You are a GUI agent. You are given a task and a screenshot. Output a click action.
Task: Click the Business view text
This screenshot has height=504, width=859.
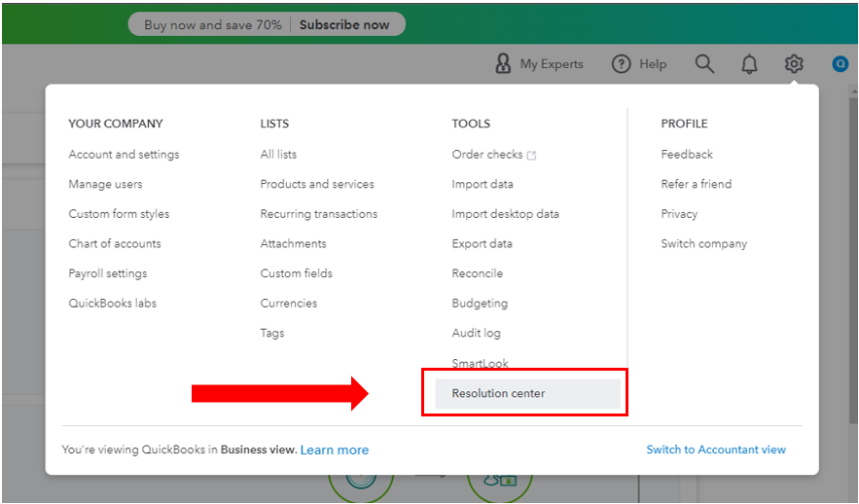[x=258, y=450]
